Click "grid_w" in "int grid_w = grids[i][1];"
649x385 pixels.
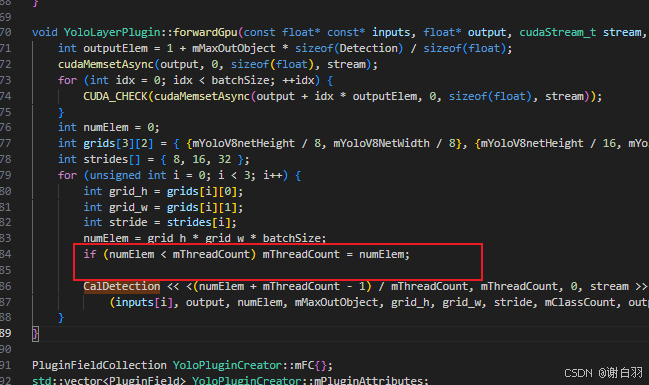click(x=128, y=207)
